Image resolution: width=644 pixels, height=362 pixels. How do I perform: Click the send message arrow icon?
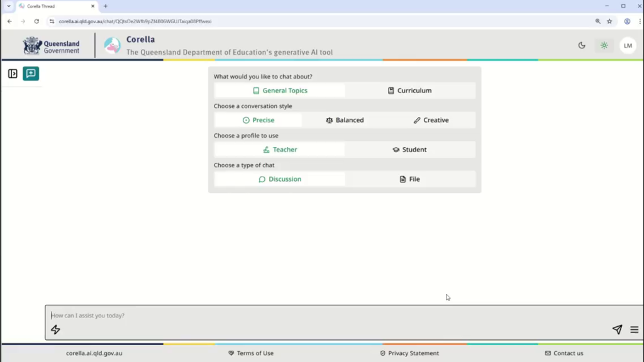(617, 330)
